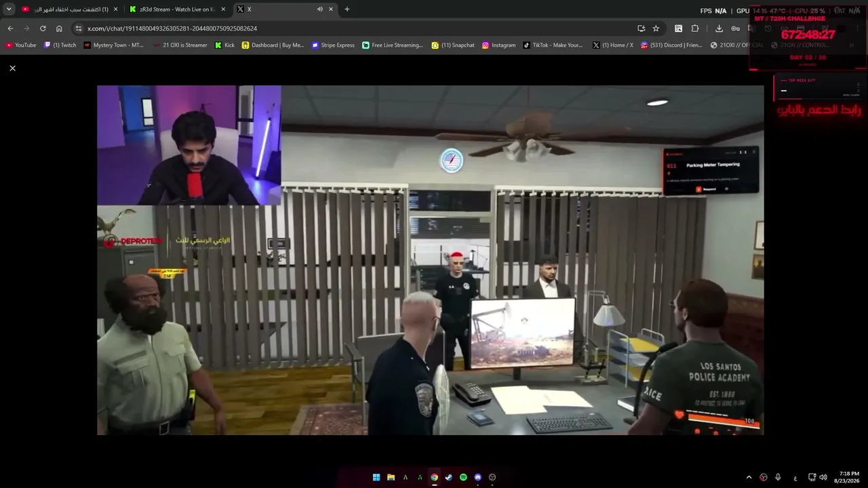
Task: Open the Twitch bookmark
Action: click(x=60, y=45)
